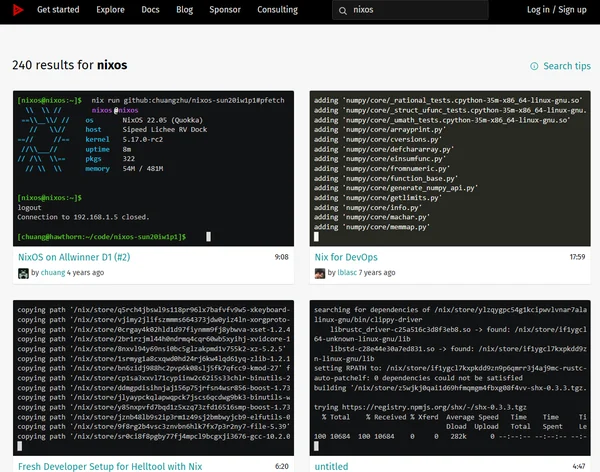Click Log in / Sign up

[556, 10]
